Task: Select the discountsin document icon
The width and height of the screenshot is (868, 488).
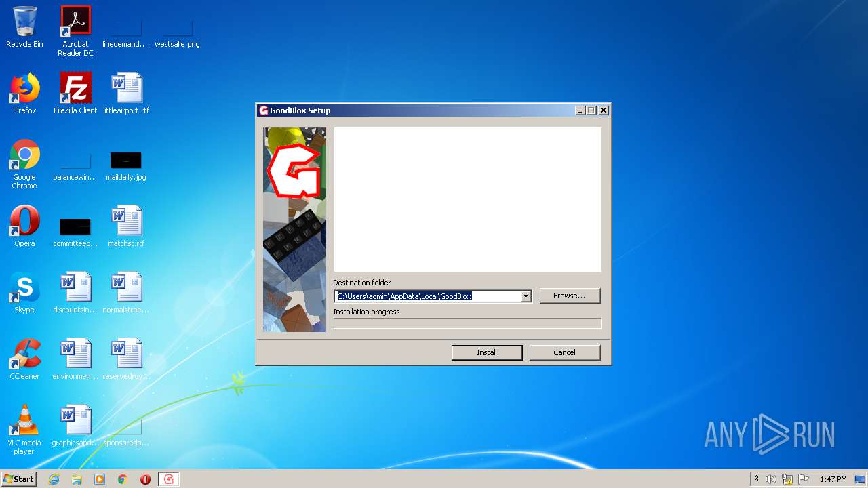Action: tap(75, 293)
